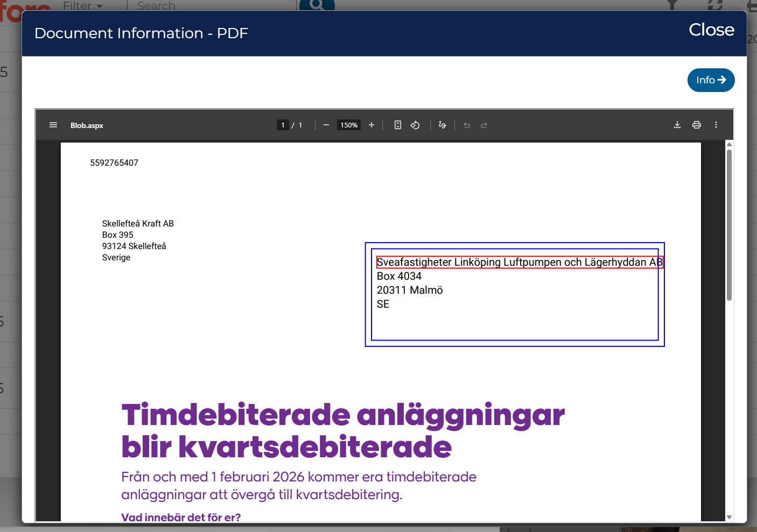Click the Document Information - PDF title
This screenshot has height=532, width=757.
click(141, 33)
